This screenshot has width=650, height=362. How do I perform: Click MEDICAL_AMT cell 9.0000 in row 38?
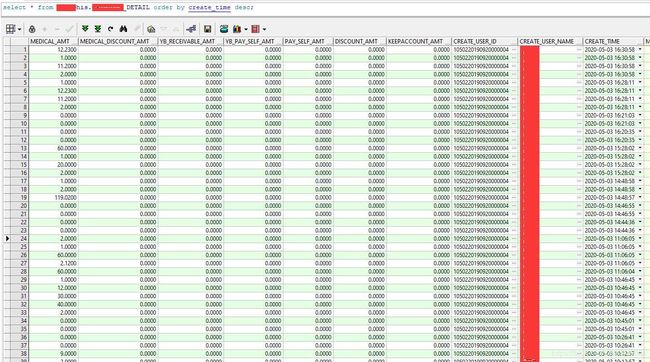click(x=53, y=354)
